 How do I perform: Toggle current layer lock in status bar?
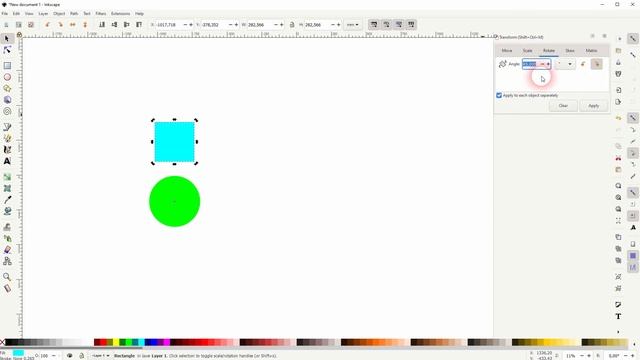pyautogui.click(x=81, y=356)
